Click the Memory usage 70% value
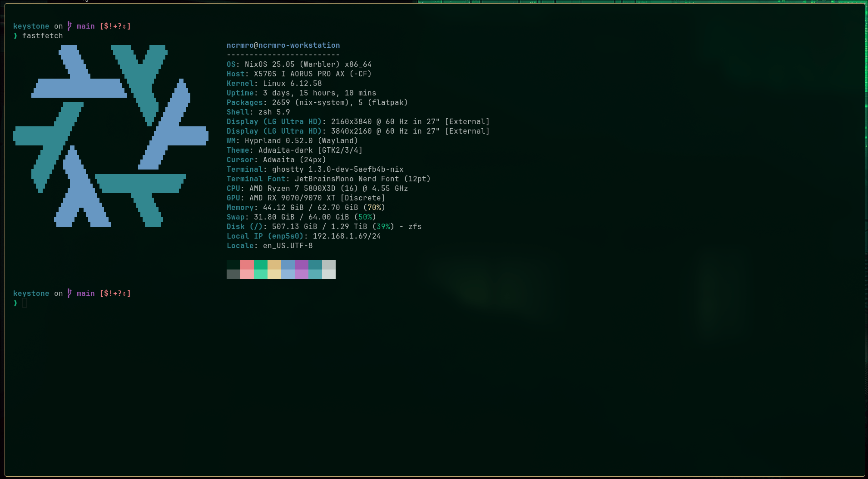This screenshot has height=479, width=868. point(374,208)
